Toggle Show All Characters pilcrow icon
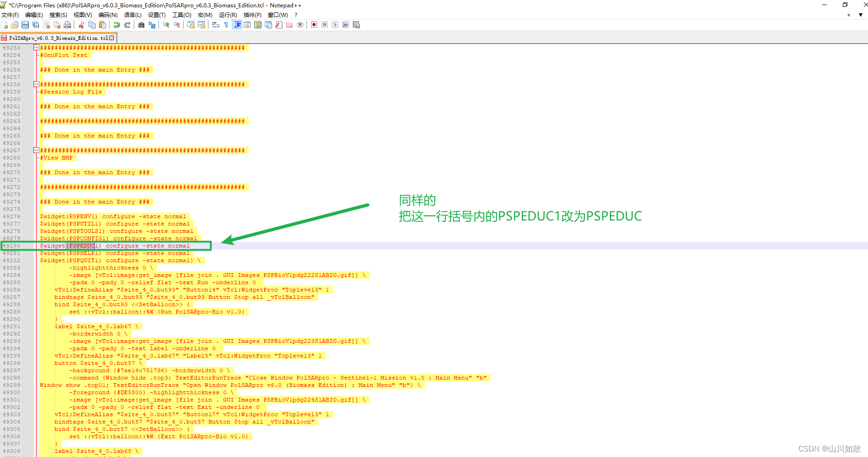The width and height of the screenshot is (868, 457). coord(226,25)
